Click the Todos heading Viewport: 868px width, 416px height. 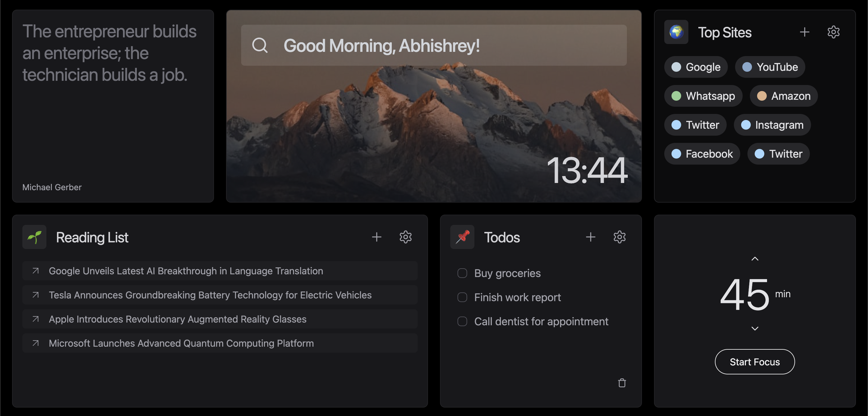pyautogui.click(x=502, y=237)
